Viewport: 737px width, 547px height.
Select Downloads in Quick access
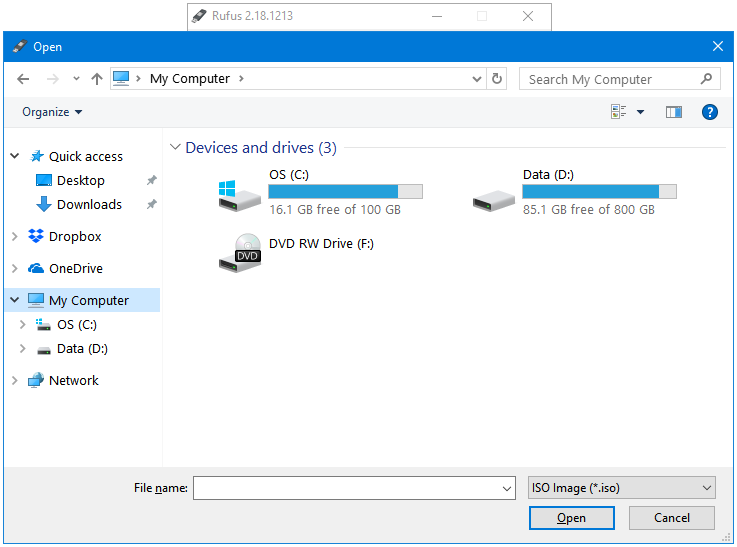point(89,205)
